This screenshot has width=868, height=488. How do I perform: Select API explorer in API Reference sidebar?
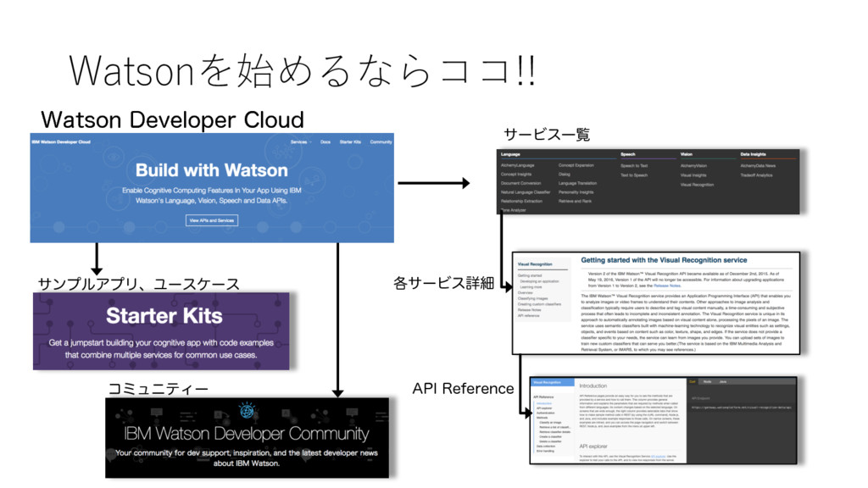(544, 408)
